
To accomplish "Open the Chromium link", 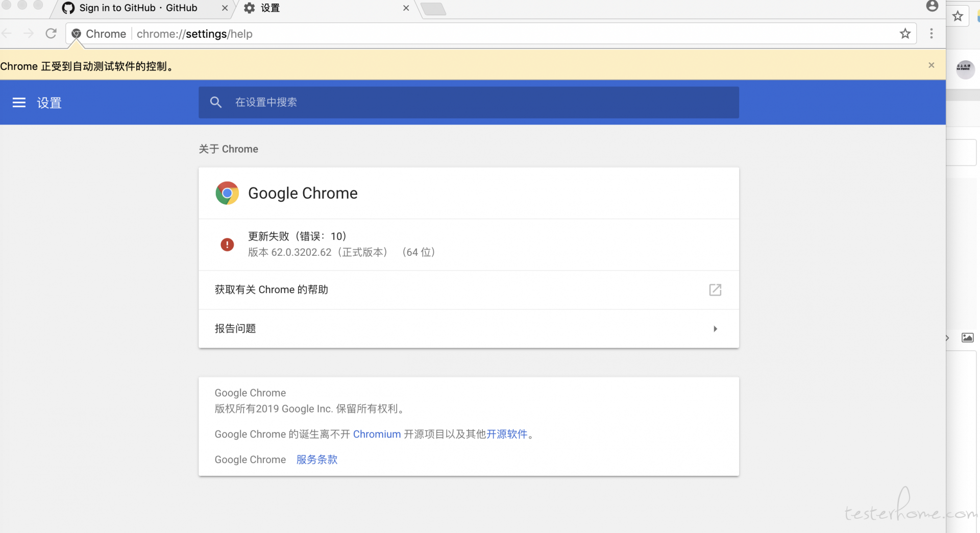I will pyautogui.click(x=377, y=434).
